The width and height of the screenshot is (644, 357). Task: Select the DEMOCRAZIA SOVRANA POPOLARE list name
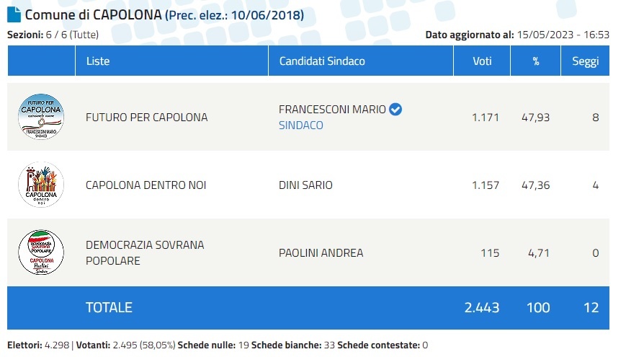point(144,252)
